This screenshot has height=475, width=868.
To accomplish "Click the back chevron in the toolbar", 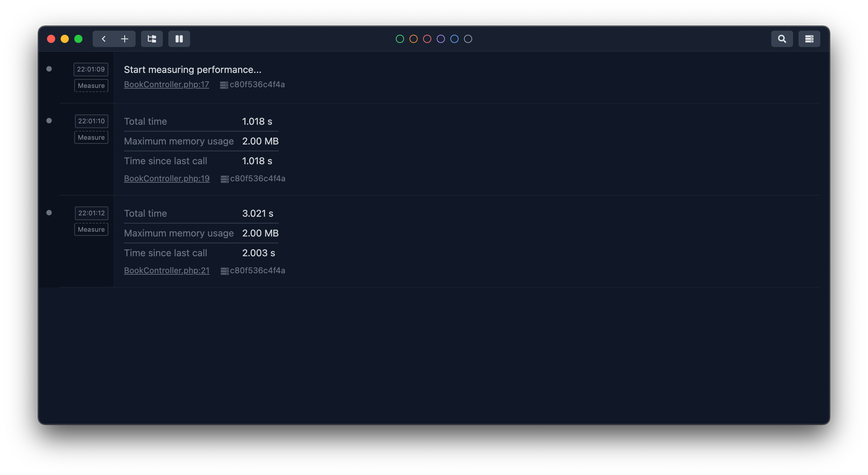I will click(104, 39).
